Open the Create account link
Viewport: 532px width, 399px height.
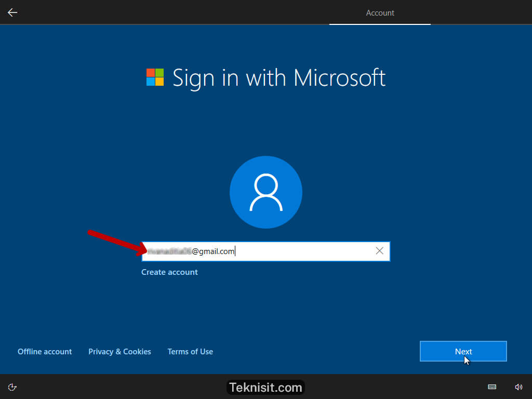click(169, 272)
